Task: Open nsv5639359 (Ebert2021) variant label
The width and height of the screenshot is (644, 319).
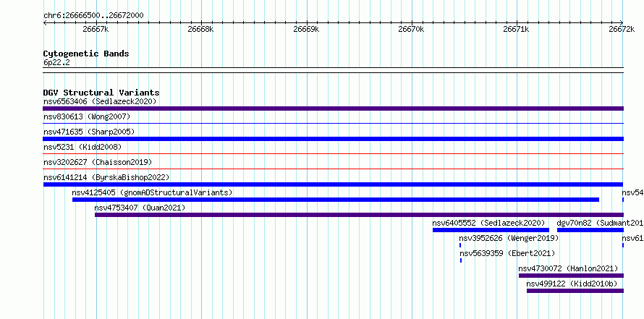Action: tap(507, 253)
